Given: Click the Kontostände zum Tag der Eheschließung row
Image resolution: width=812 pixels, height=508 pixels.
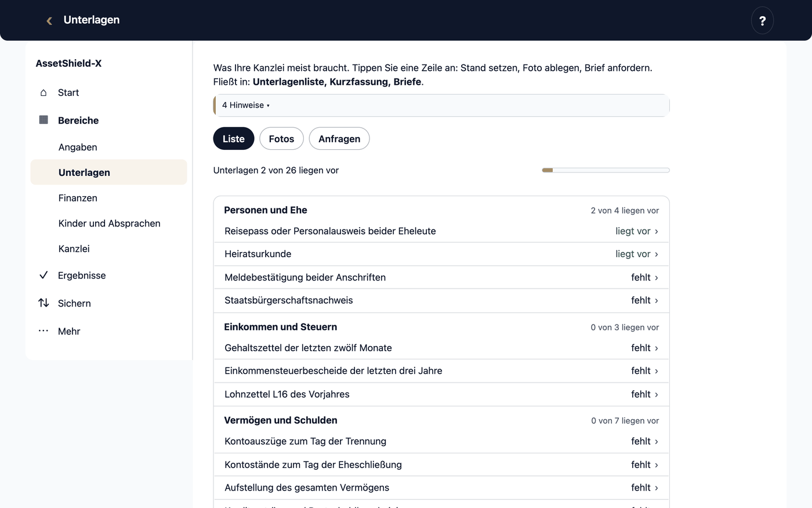Looking at the screenshot, I should (441, 464).
